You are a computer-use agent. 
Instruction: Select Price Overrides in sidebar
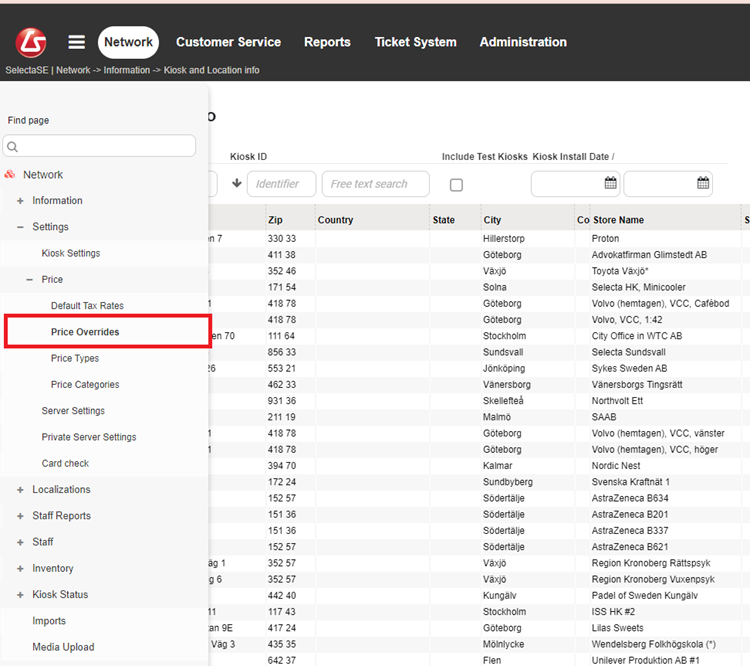(x=85, y=332)
